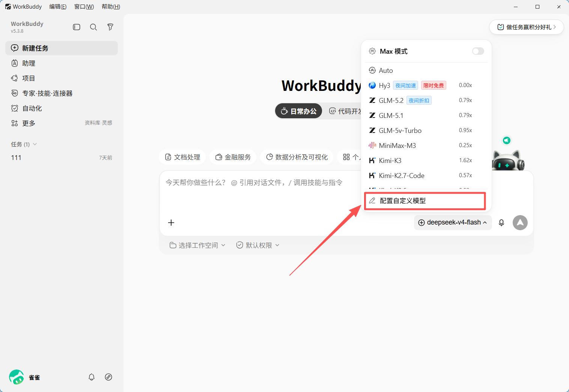Choose the Hy3 model

[x=426, y=85]
